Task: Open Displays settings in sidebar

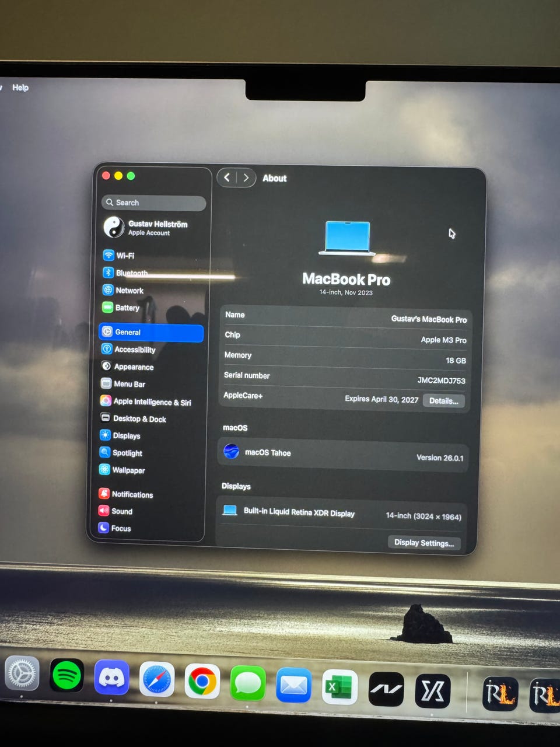Action: click(120, 435)
